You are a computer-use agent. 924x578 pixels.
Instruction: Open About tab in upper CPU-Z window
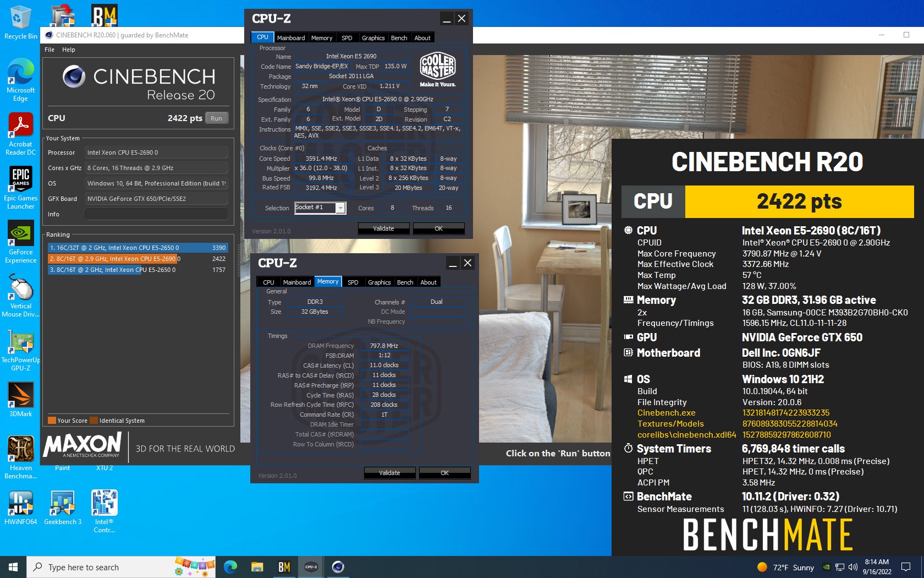(x=422, y=38)
